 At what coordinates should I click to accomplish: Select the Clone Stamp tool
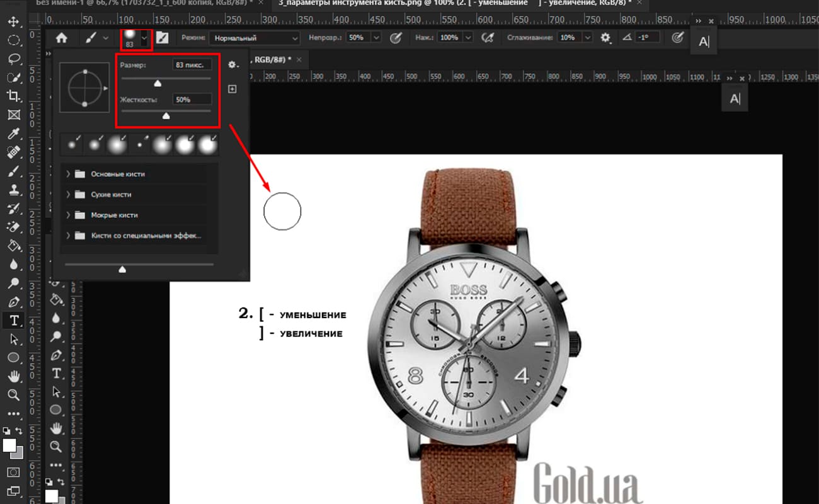point(13,190)
